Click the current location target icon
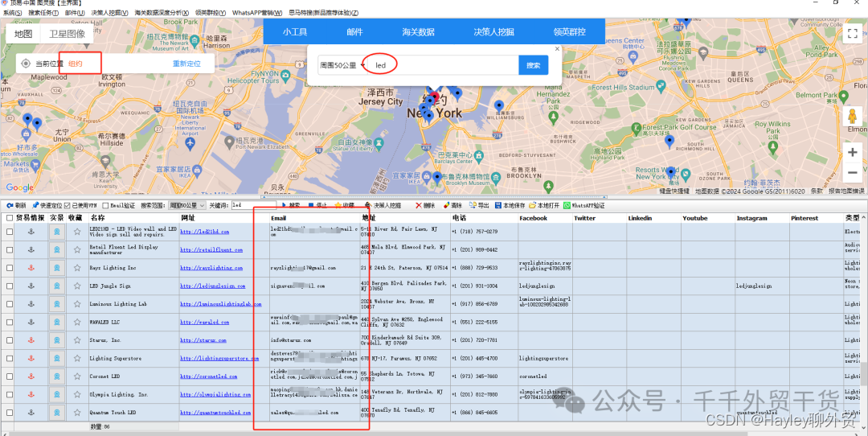 26,64
